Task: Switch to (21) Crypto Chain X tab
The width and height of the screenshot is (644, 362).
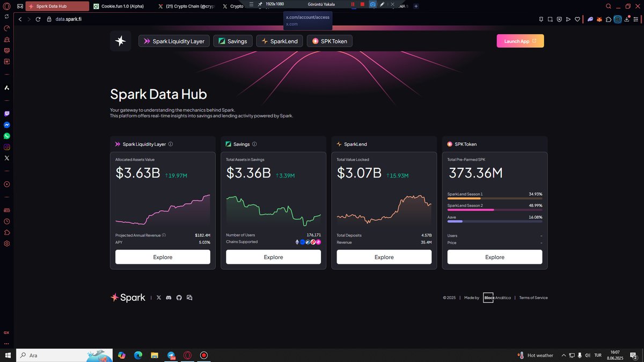Action: pos(188,6)
